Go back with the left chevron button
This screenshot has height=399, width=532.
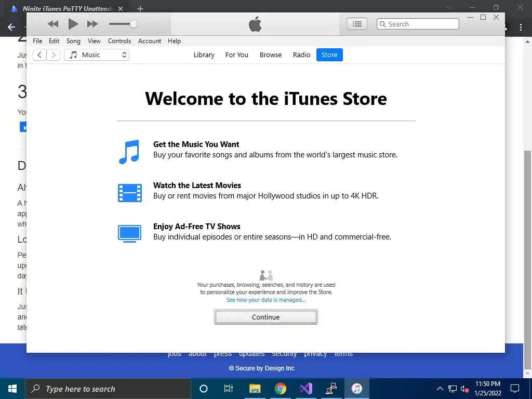pos(39,55)
